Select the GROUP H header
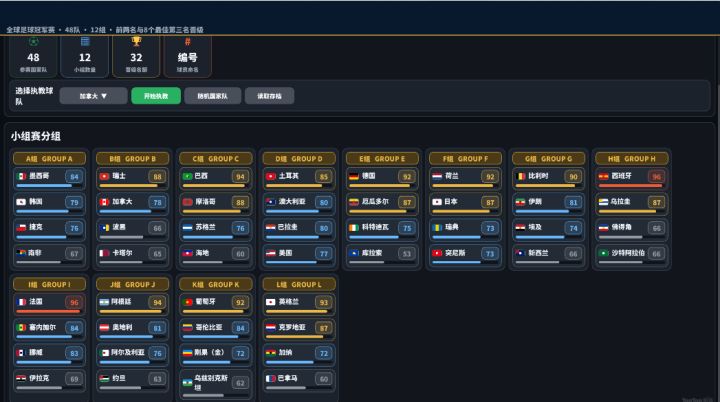The width and height of the screenshot is (720, 402). pyautogui.click(x=632, y=159)
